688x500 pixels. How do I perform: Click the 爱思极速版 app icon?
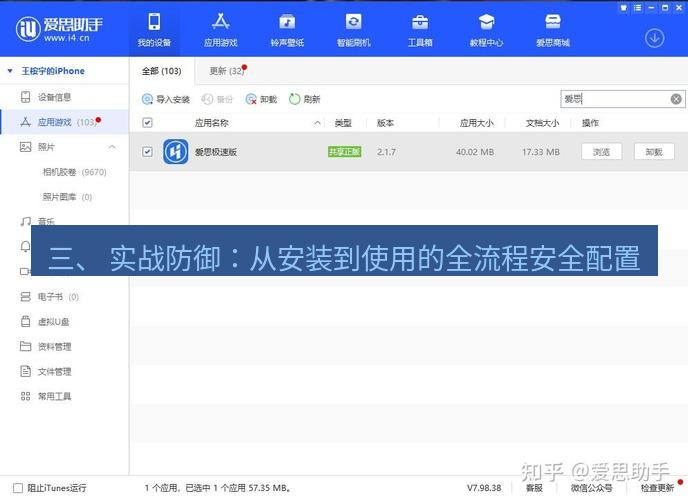pos(176,152)
